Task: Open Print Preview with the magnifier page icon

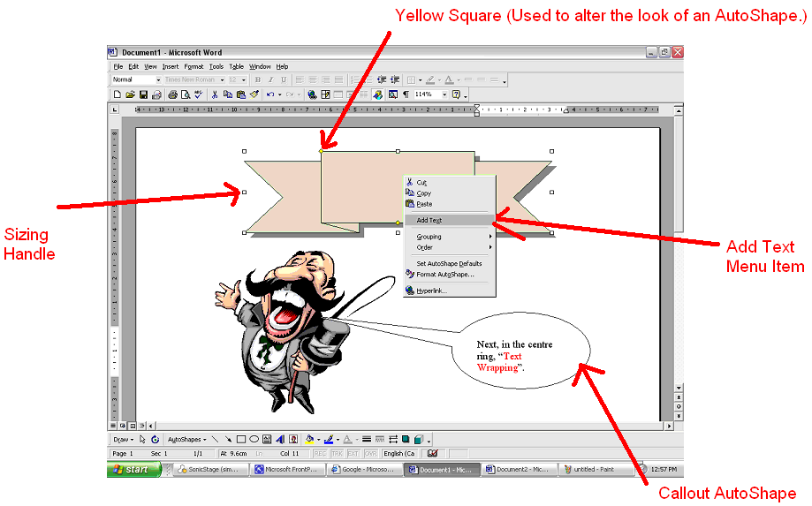Action: (186, 94)
